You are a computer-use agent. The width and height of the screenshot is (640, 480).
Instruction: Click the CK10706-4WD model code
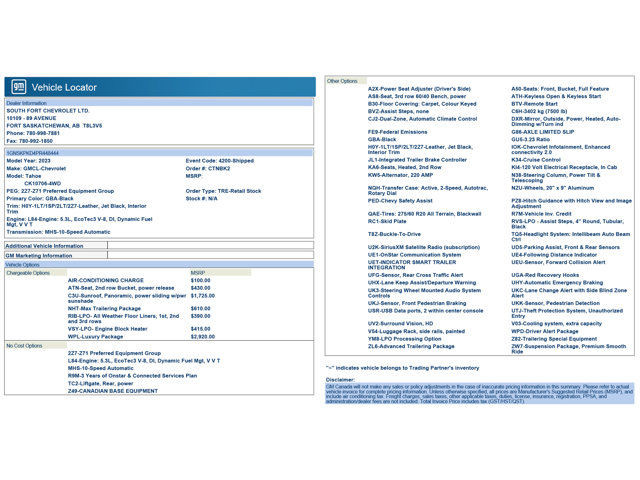point(42,184)
